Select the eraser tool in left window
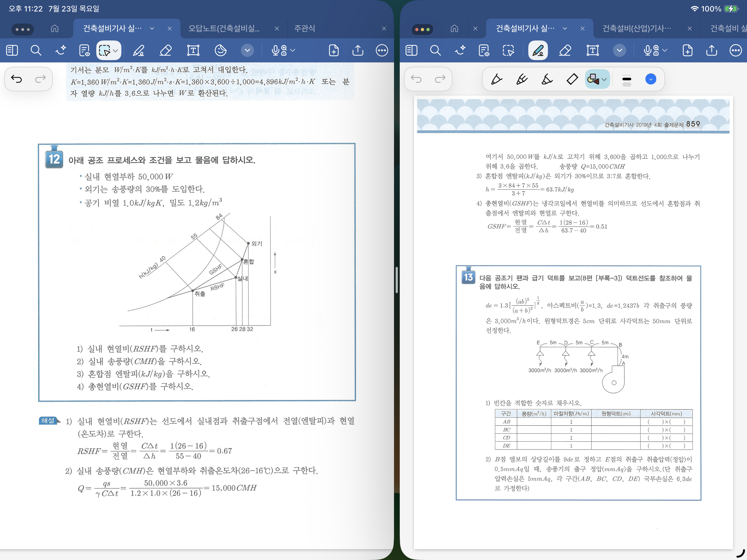 (x=165, y=50)
